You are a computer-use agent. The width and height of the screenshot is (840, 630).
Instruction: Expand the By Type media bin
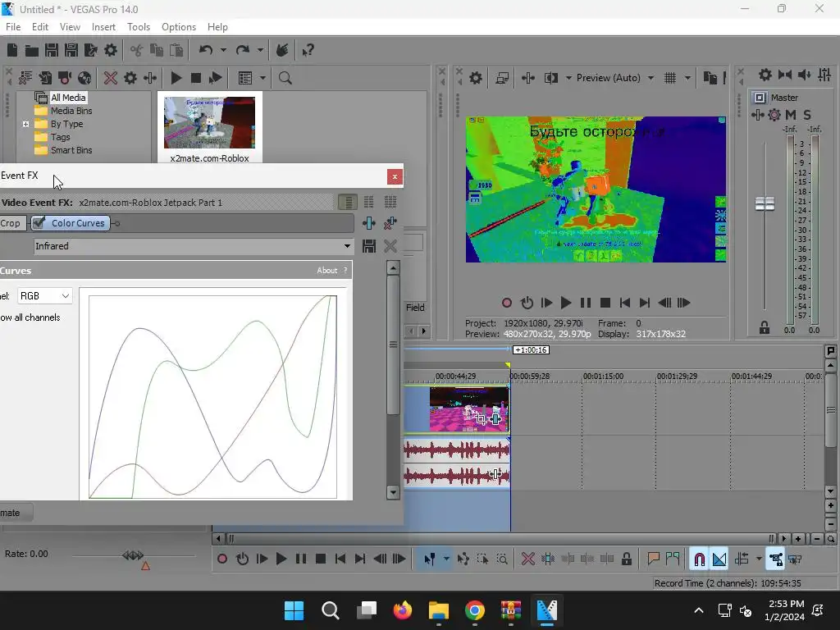pyautogui.click(x=25, y=124)
